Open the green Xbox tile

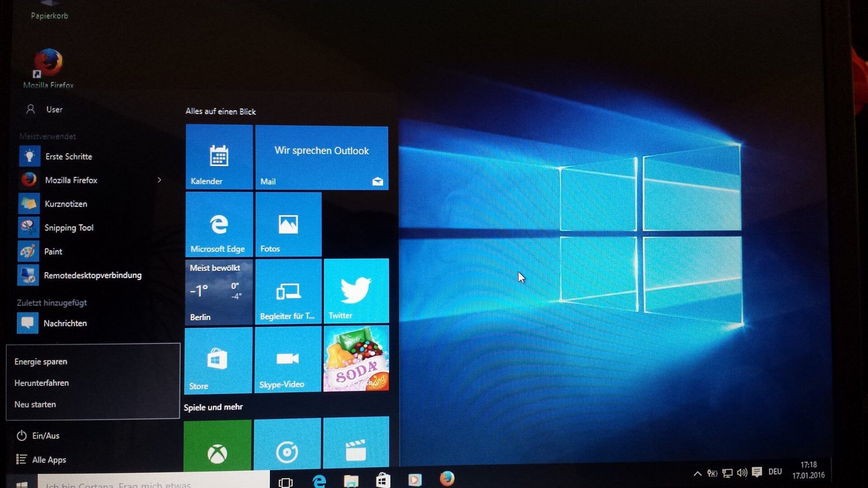(217, 446)
